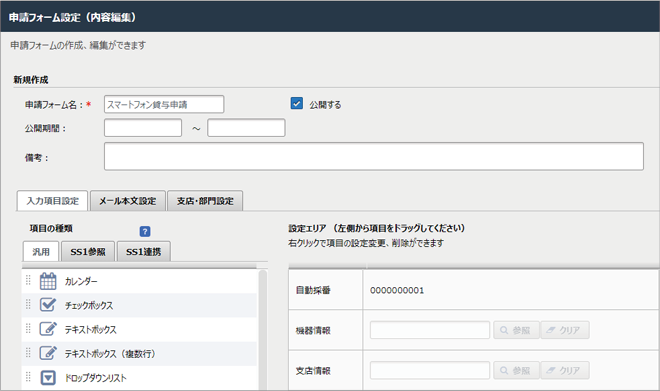Viewport: 660px width, 391px height.
Task: Select the SS1連携 item type tab
Action: pos(144,252)
